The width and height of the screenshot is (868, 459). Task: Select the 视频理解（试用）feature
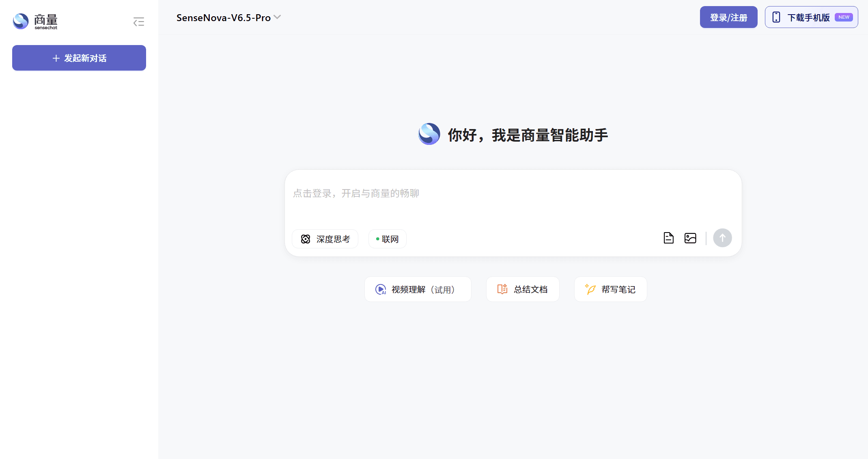click(418, 289)
